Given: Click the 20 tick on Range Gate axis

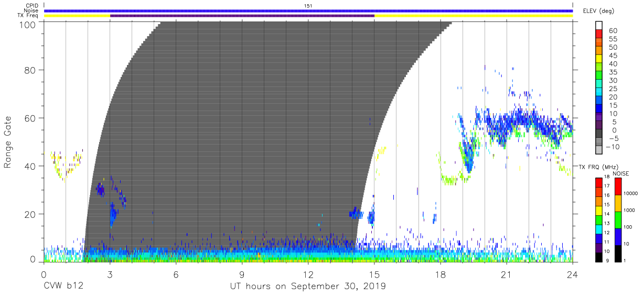Looking at the screenshot, I should coord(31,214).
